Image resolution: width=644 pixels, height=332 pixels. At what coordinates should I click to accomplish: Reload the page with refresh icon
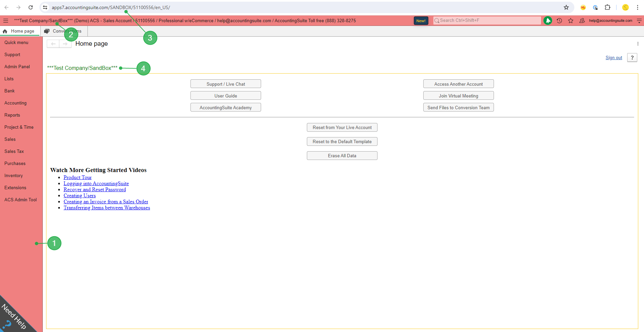point(31,7)
